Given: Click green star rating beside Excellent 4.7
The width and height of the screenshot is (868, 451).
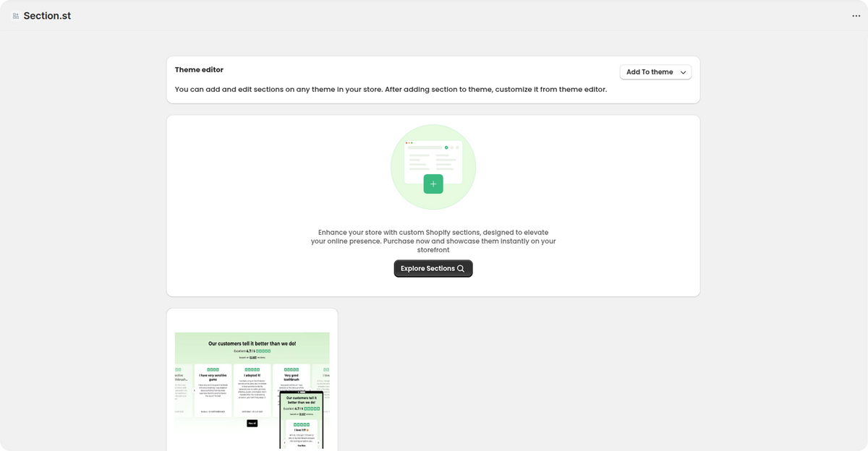Looking at the screenshot, I should [263, 351].
